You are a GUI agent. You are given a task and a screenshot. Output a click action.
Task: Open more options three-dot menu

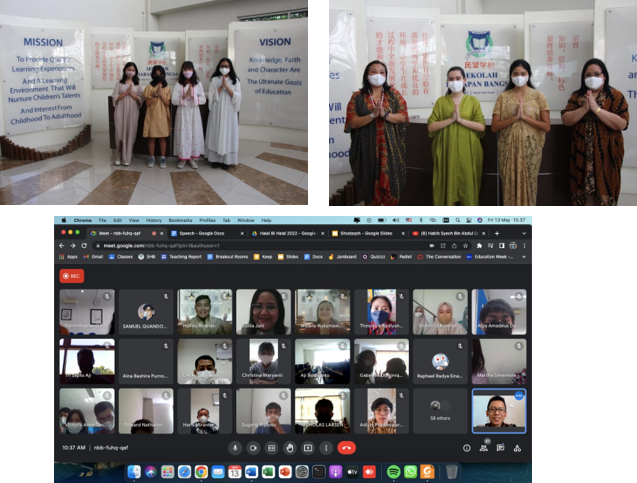click(327, 448)
